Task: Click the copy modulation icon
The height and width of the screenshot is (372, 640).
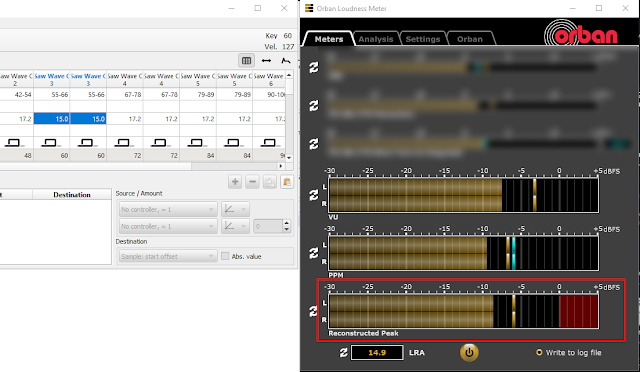Action: pyautogui.click(x=270, y=182)
